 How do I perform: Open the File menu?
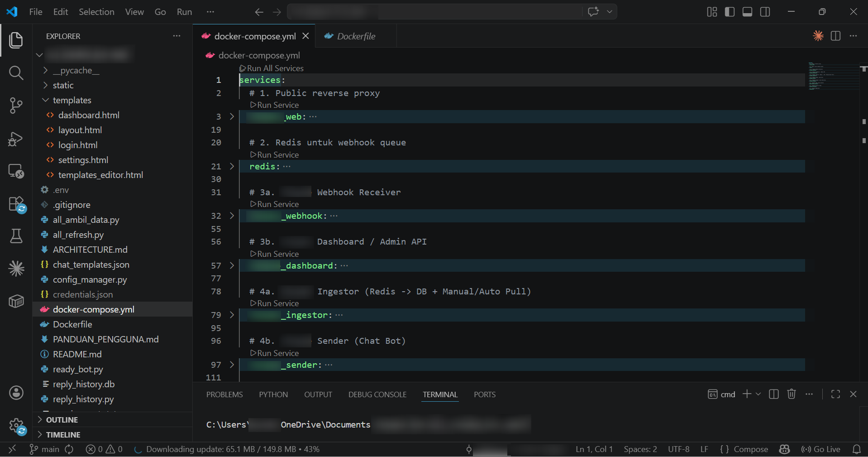click(x=36, y=12)
